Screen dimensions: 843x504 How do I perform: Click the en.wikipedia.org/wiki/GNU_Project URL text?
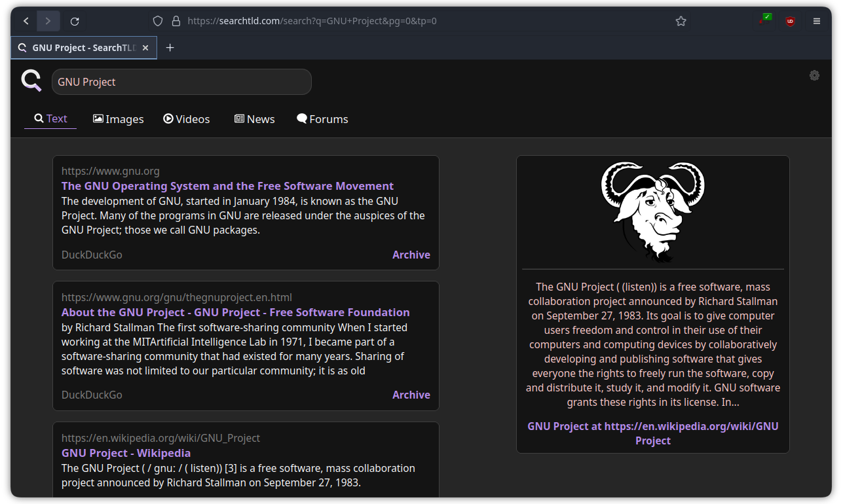pos(161,438)
